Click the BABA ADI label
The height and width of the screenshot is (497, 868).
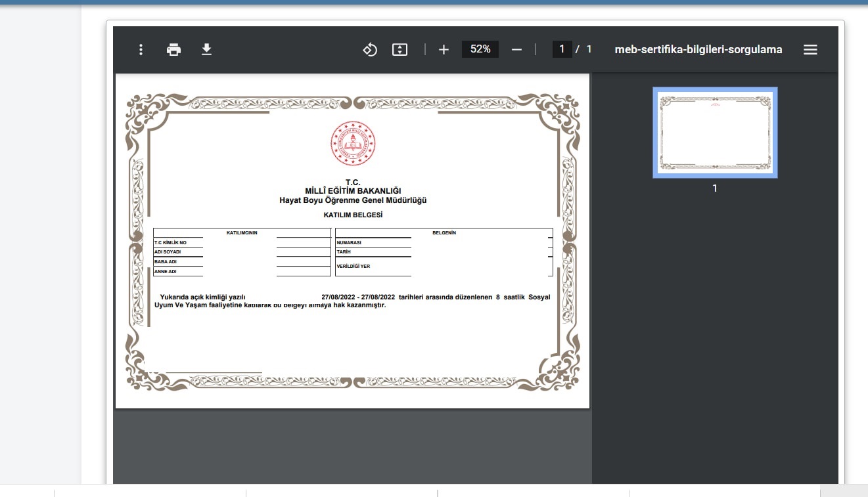coord(166,262)
